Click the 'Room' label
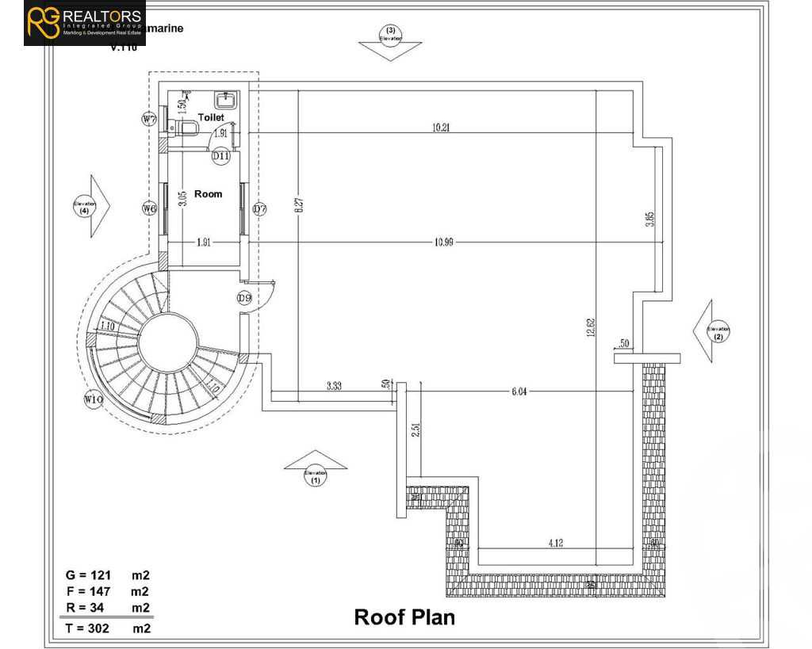The width and height of the screenshot is (812, 649). tap(209, 194)
